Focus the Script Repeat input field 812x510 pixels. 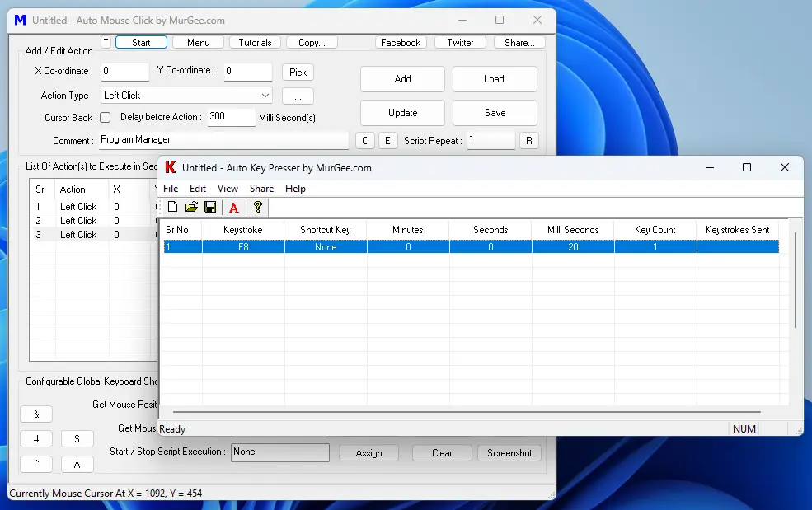point(491,140)
